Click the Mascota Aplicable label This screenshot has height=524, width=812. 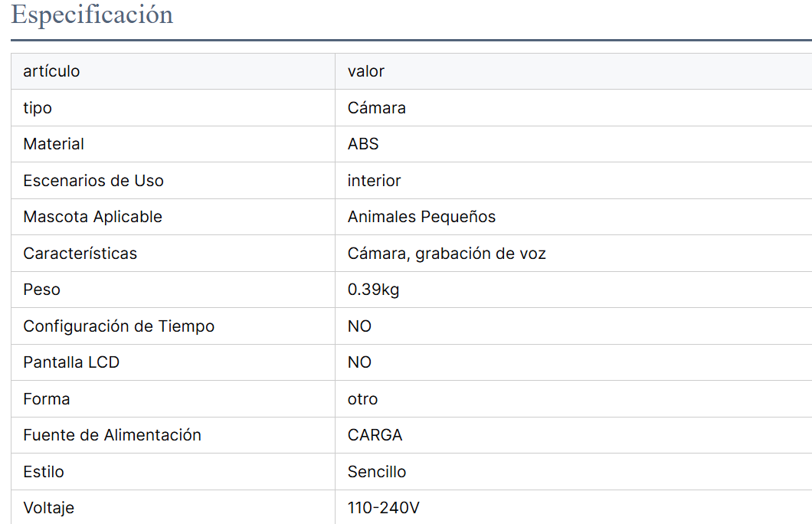click(93, 217)
